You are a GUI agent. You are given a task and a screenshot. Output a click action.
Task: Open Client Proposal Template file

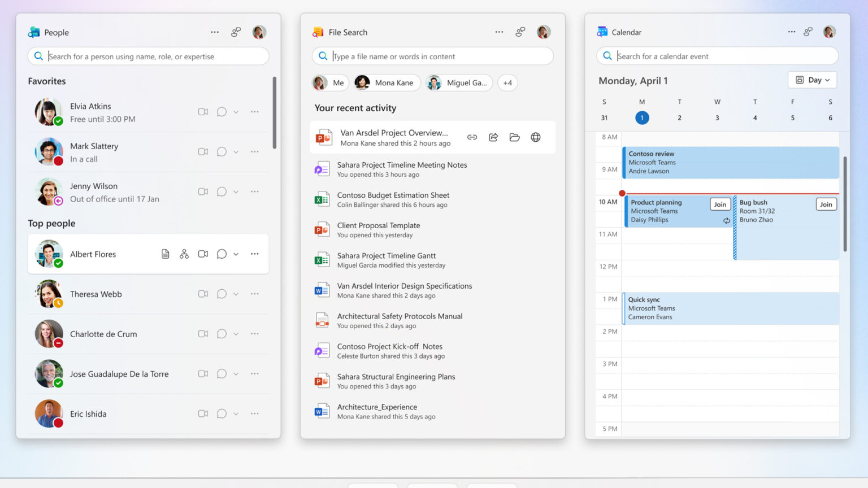coord(432,230)
